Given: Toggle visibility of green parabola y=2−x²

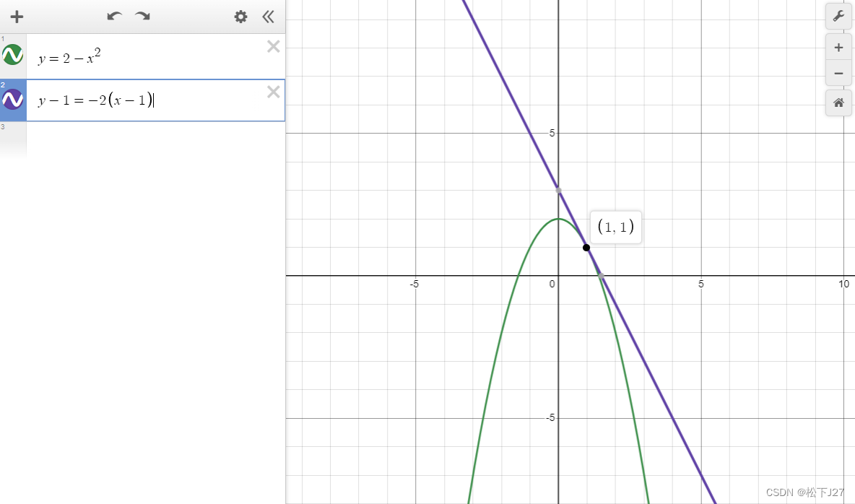Looking at the screenshot, I should 12,55.
